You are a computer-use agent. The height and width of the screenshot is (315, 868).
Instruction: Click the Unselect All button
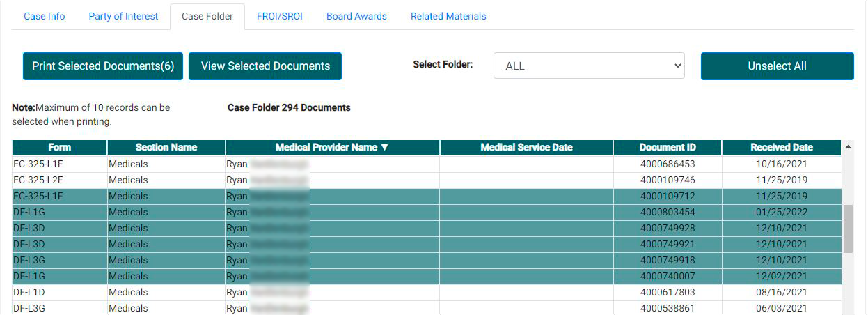(777, 66)
